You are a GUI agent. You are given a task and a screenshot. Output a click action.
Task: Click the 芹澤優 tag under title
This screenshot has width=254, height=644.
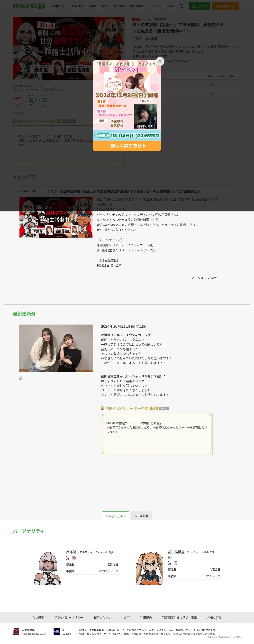[x=137, y=38]
